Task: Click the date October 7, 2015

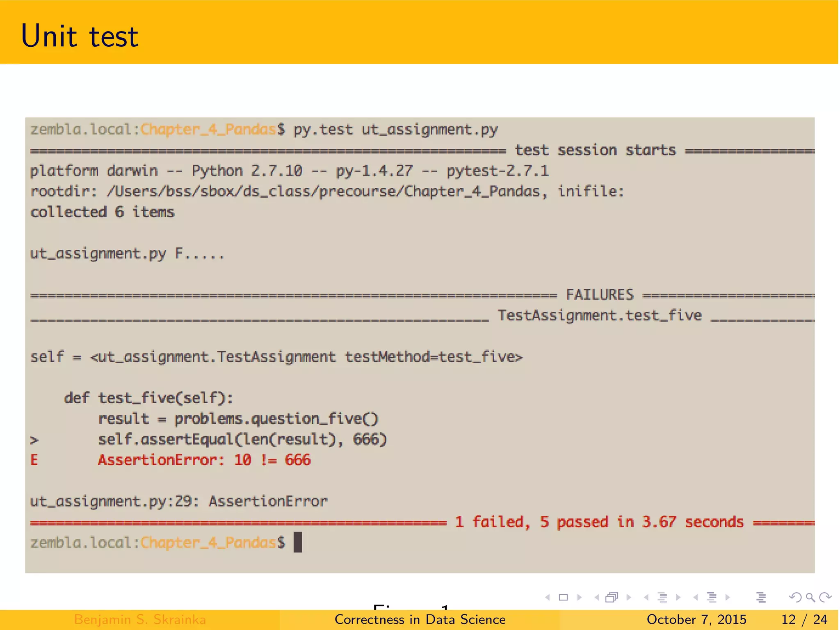Action: click(x=696, y=620)
